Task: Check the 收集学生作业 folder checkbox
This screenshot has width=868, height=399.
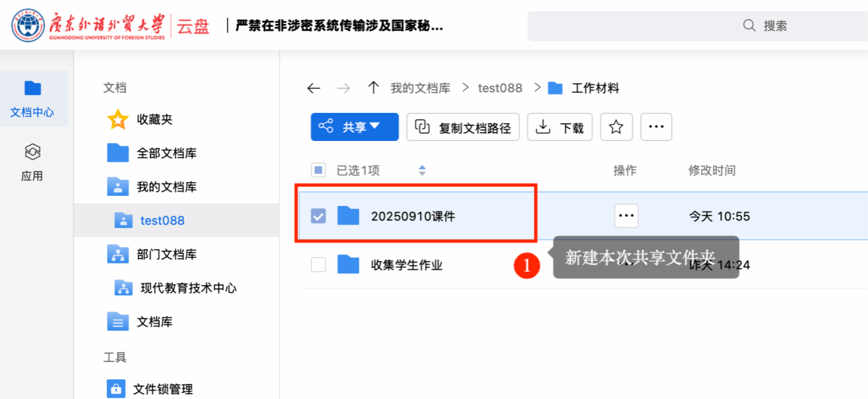Action: click(318, 264)
